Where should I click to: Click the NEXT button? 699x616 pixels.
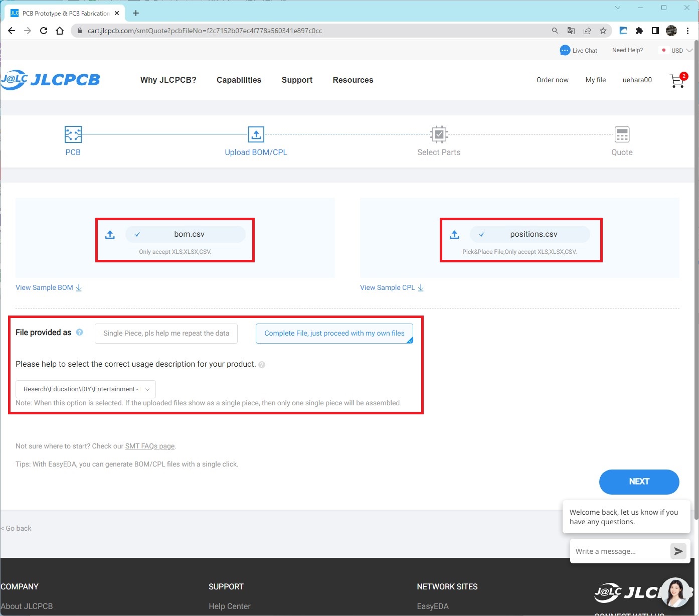pos(639,482)
